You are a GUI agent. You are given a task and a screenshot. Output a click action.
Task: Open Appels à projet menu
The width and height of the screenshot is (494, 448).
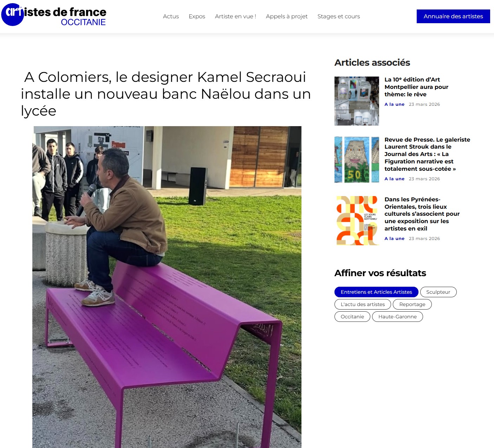pyautogui.click(x=287, y=16)
